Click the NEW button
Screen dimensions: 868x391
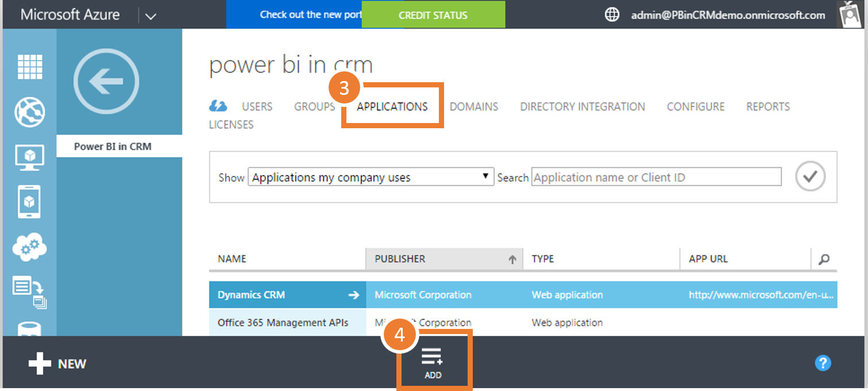click(x=57, y=363)
